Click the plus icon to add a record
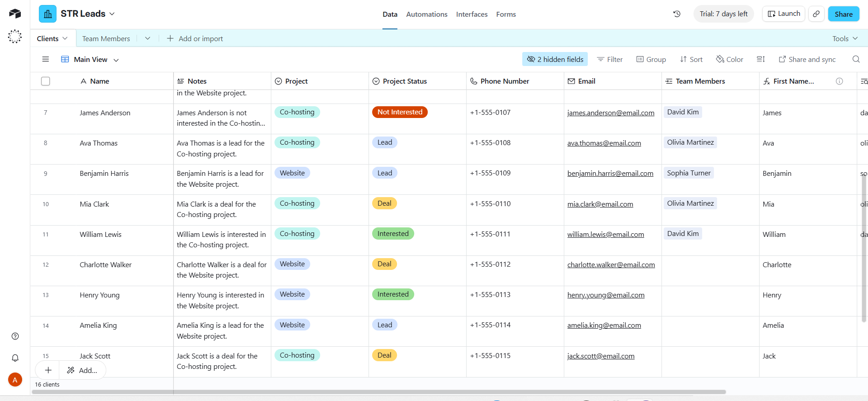This screenshot has height=401, width=868. (x=48, y=370)
